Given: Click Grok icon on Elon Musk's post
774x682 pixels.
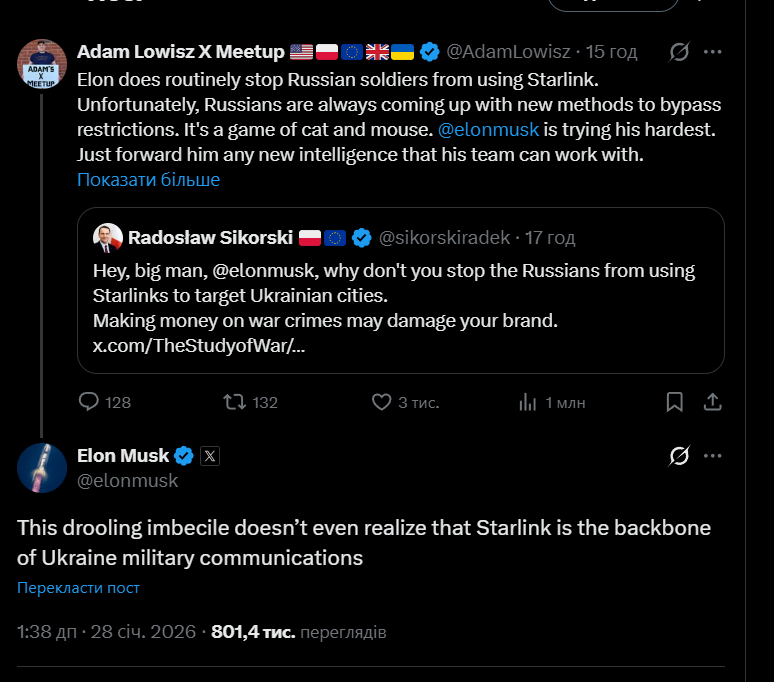Looking at the screenshot, I should coord(679,457).
